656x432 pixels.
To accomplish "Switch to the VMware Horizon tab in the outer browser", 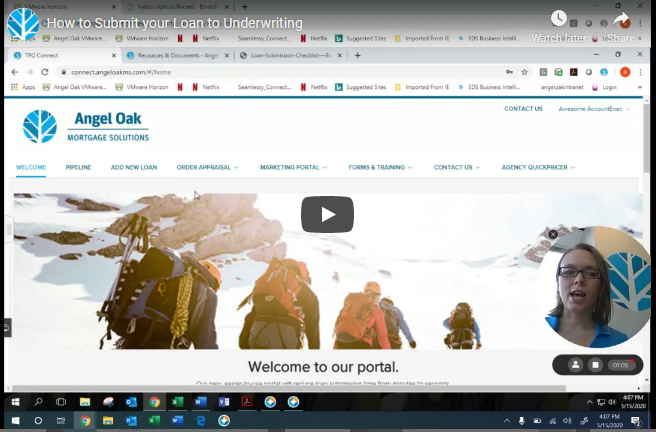I will [x=65, y=7].
